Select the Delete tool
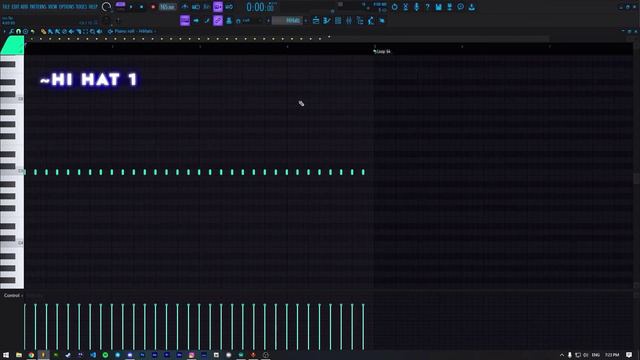 tap(64, 31)
